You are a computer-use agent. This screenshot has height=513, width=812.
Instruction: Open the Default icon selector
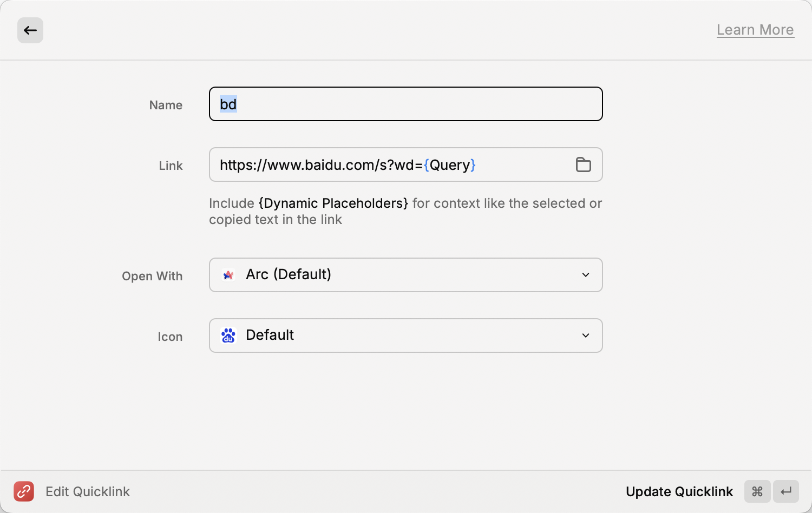coord(405,336)
